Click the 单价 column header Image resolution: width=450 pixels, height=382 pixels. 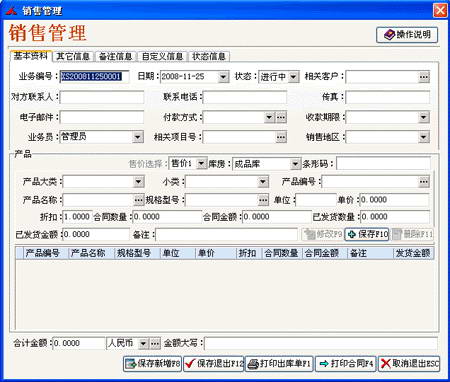pyautogui.click(x=216, y=253)
